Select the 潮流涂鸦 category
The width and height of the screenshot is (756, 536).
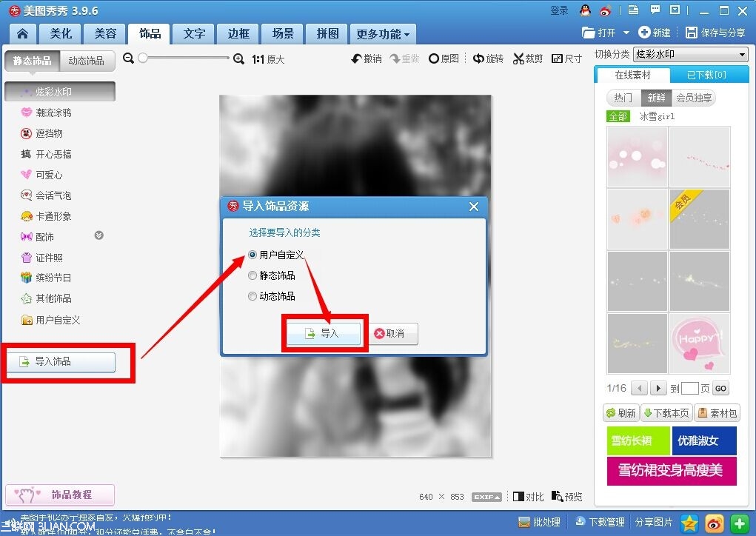(47, 113)
